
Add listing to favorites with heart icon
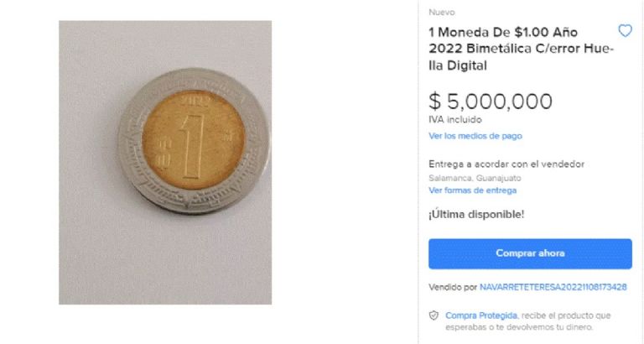coord(625,31)
